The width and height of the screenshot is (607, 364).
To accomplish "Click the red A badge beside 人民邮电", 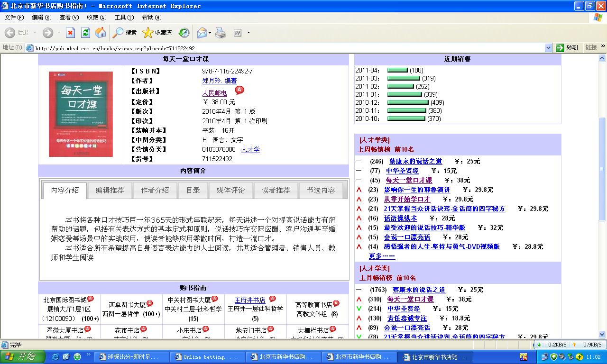I will click(x=239, y=90).
